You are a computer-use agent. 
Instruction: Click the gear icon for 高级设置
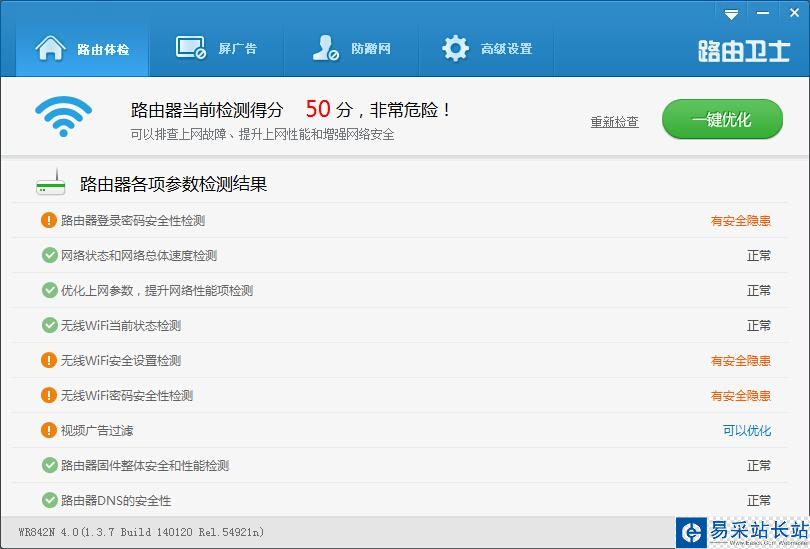click(456, 49)
